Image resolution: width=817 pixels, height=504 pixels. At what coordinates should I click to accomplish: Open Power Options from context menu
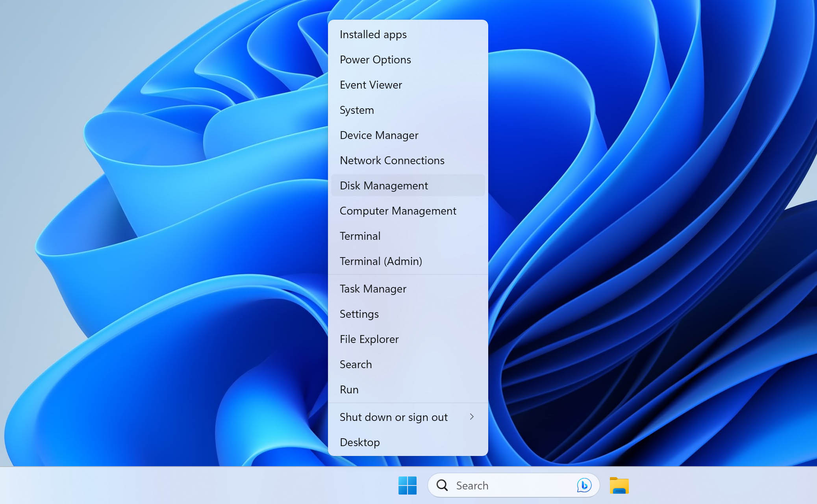(x=375, y=59)
